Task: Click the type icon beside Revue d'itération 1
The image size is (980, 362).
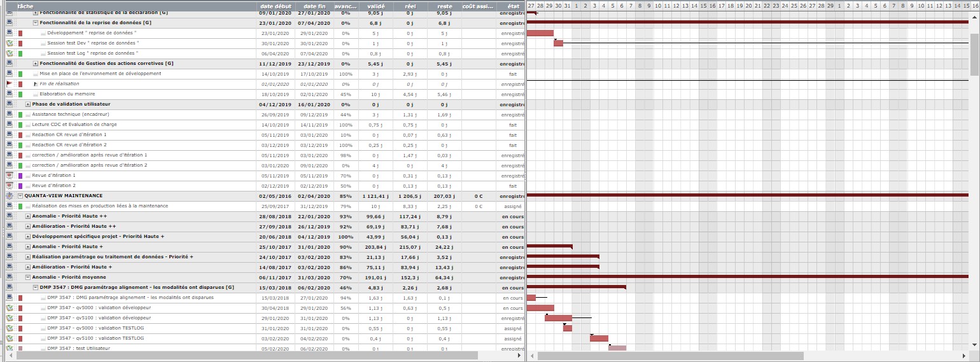Action: 10,176
